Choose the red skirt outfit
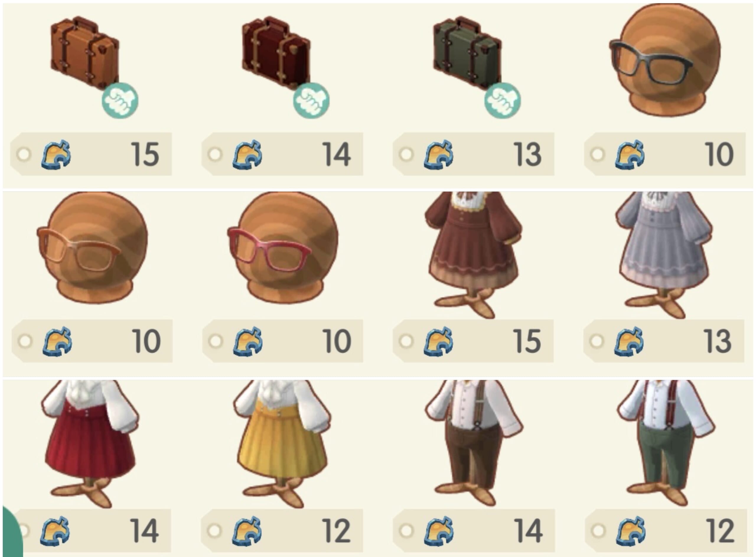Screen dimensions: 756x557 90,444
